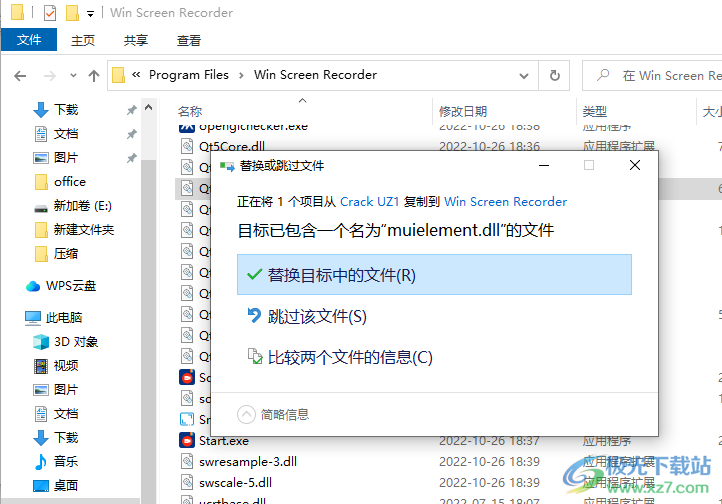The image size is (722, 504).
Task: Unpin 下载 using its pin icon
Action: tap(132, 110)
